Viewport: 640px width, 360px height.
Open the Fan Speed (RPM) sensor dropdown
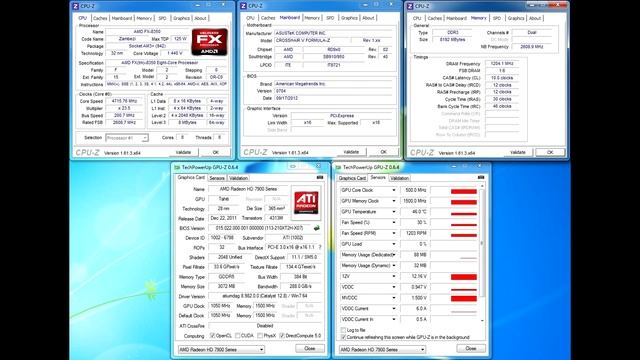(393, 233)
